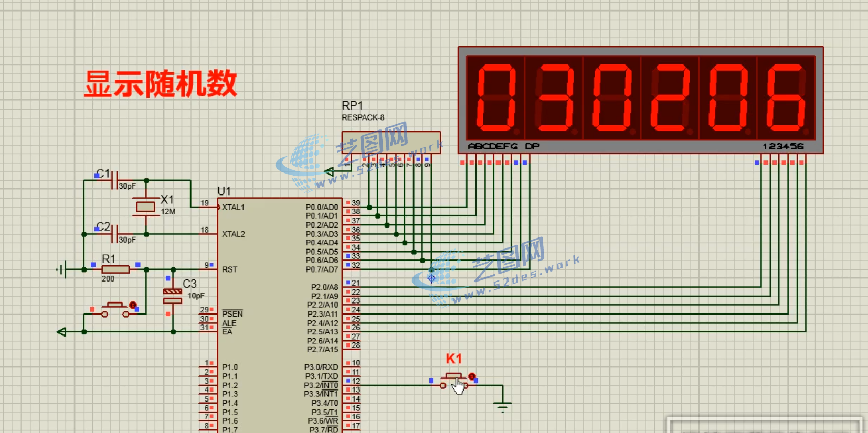Click the ABCDEFG DP label on display
Viewport: 868px width, 433px height.
tap(503, 146)
